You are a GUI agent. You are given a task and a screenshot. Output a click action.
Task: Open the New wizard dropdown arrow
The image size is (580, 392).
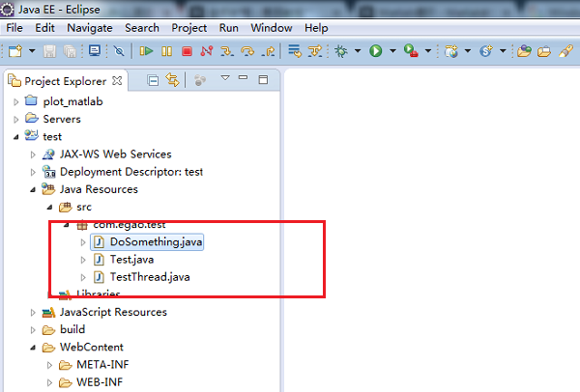tap(32, 50)
